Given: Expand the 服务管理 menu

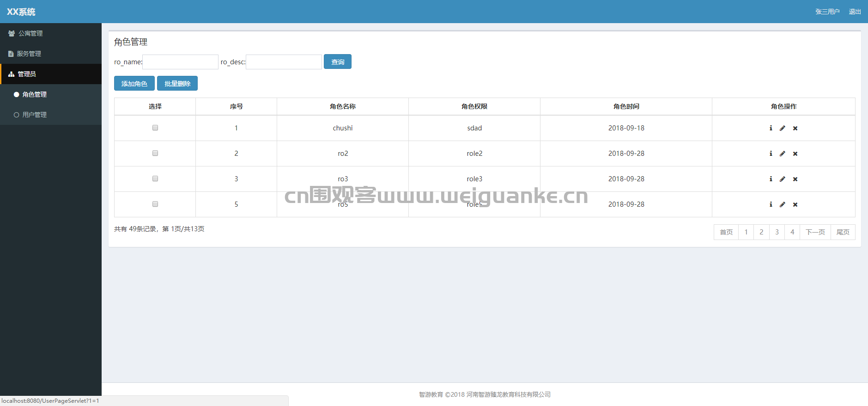Looking at the screenshot, I should pos(51,54).
